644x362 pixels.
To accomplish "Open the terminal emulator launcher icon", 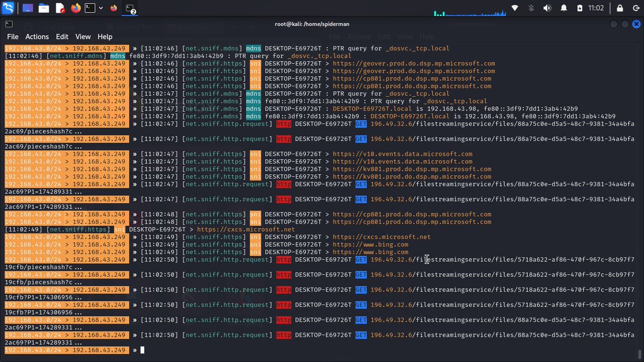I will click(90, 8).
